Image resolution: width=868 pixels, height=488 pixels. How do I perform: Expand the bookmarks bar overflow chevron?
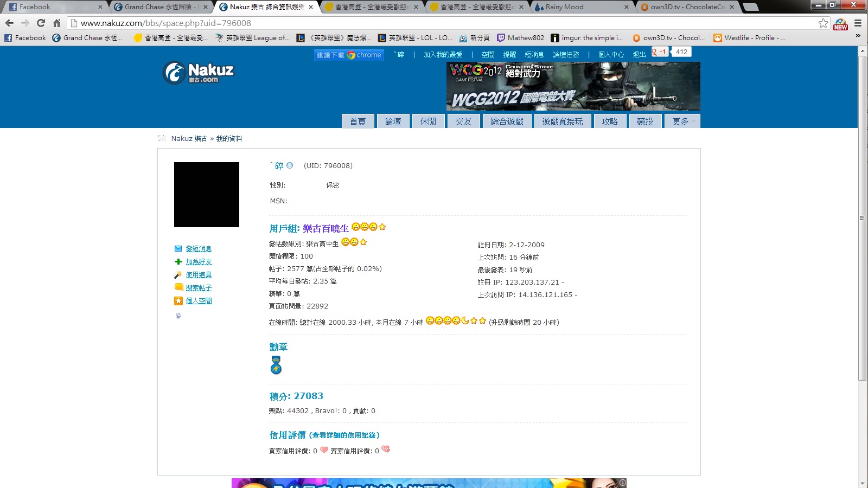coord(858,36)
